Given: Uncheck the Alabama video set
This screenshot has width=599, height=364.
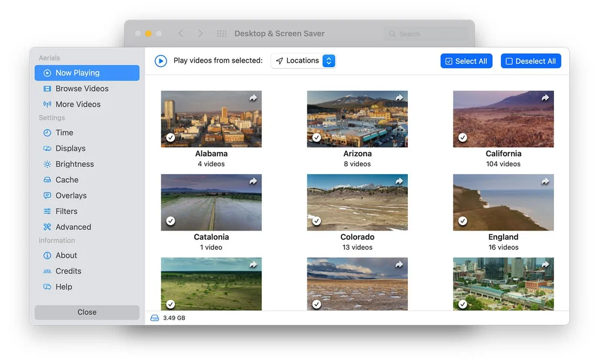Looking at the screenshot, I should pos(171,138).
